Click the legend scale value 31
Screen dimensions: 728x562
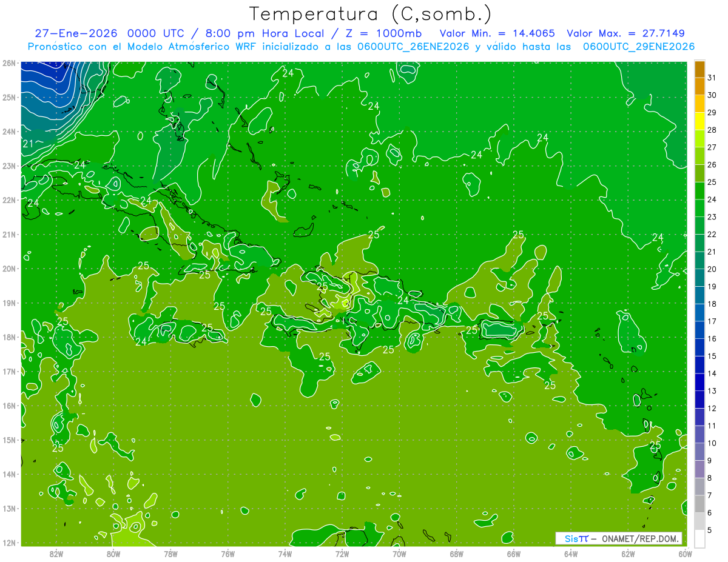tap(712, 78)
